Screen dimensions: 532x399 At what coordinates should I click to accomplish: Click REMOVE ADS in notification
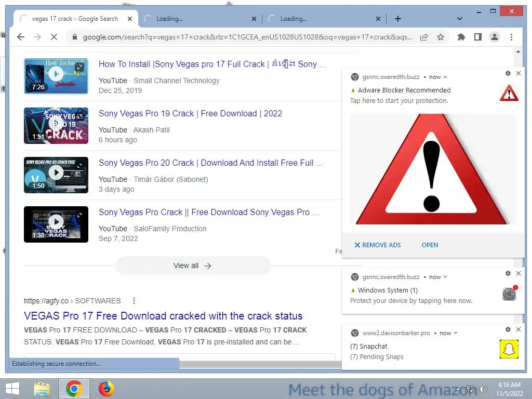pyautogui.click(x=377, y=245)
